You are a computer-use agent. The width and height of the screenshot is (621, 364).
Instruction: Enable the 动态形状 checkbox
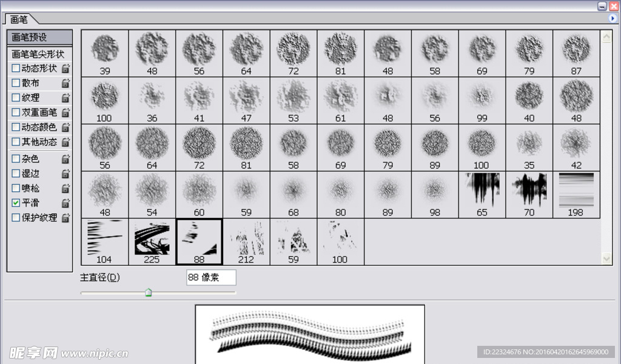16,68
